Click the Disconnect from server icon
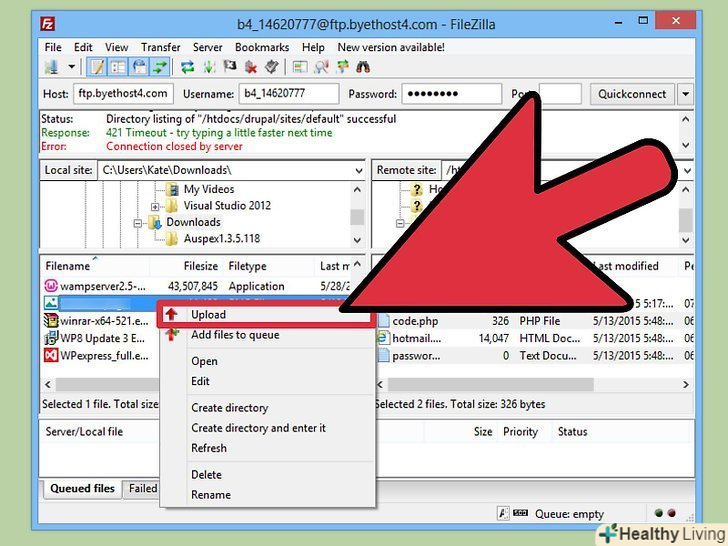The image size is (728, 546). point(251,67)
